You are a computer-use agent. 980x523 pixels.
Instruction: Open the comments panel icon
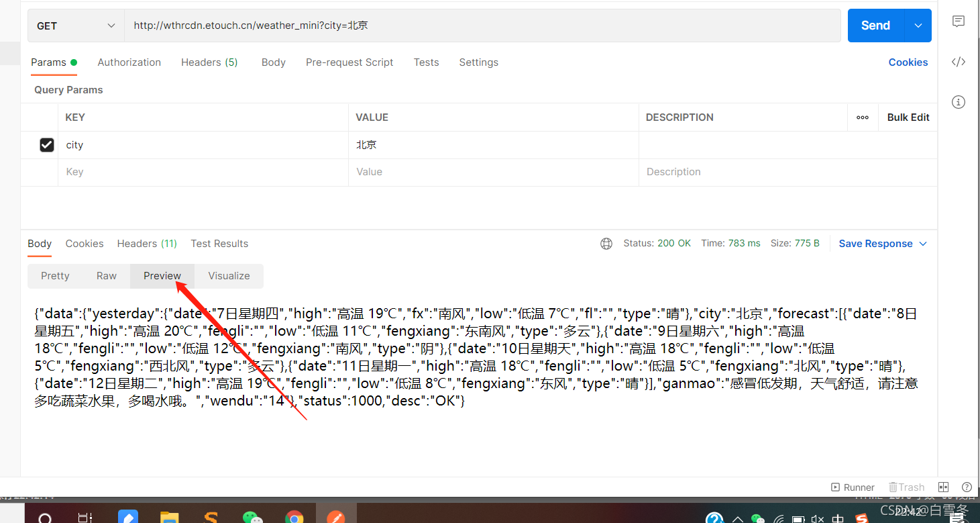coord(959,21)
